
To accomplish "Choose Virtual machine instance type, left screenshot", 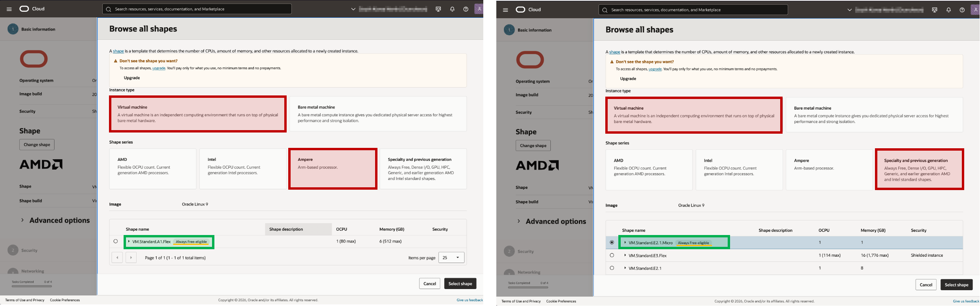I will (198, 114).
